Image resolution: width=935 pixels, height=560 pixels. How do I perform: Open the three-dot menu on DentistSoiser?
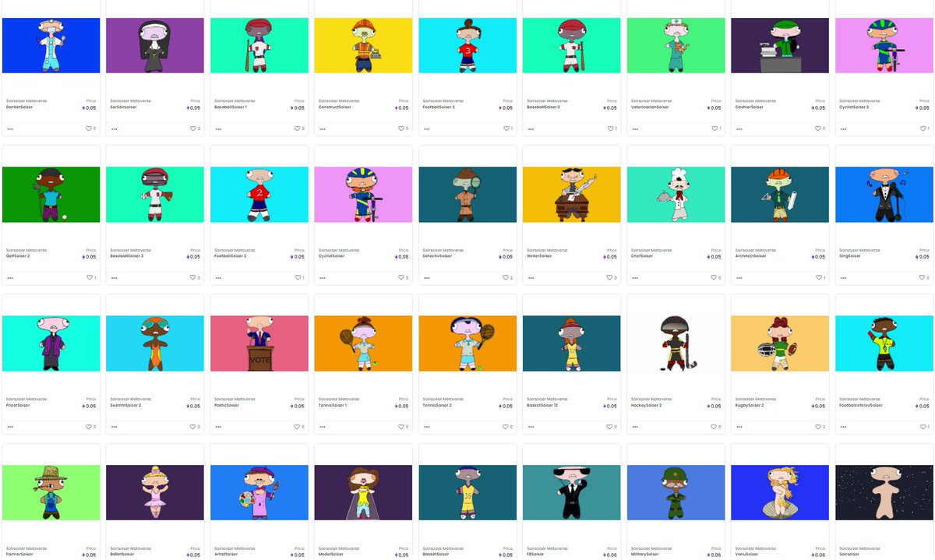[10, 129]
